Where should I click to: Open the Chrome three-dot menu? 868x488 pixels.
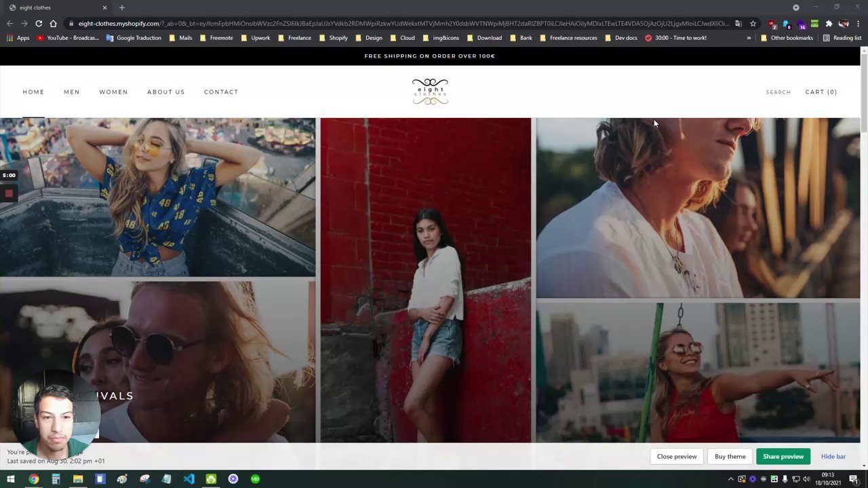pos(858,24)
